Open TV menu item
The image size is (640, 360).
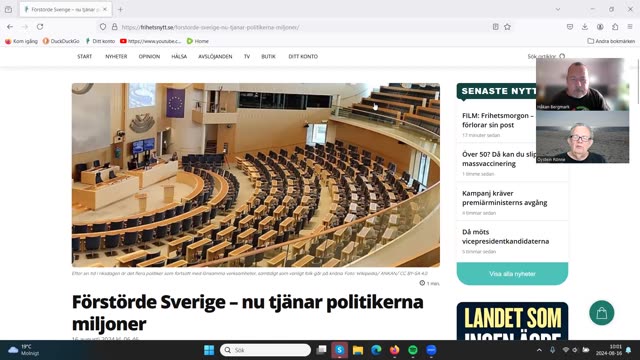click(x=247, y=57)
